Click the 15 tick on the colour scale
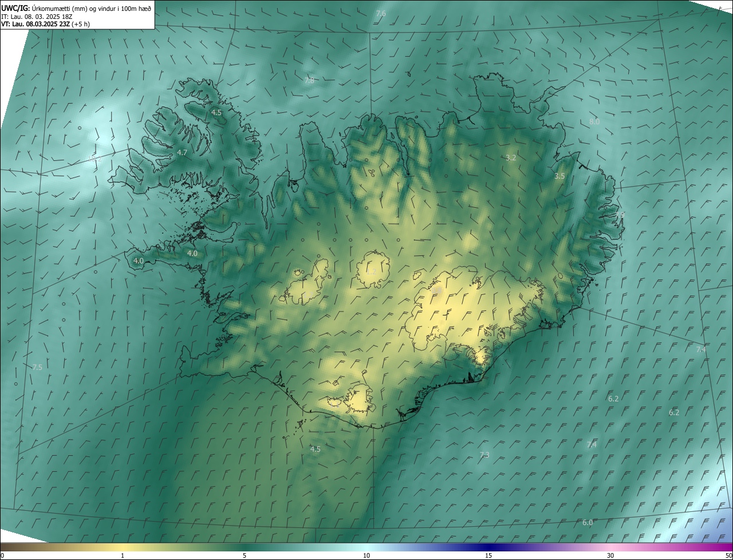This screenshot has width=733, height=560. point(488,555)
